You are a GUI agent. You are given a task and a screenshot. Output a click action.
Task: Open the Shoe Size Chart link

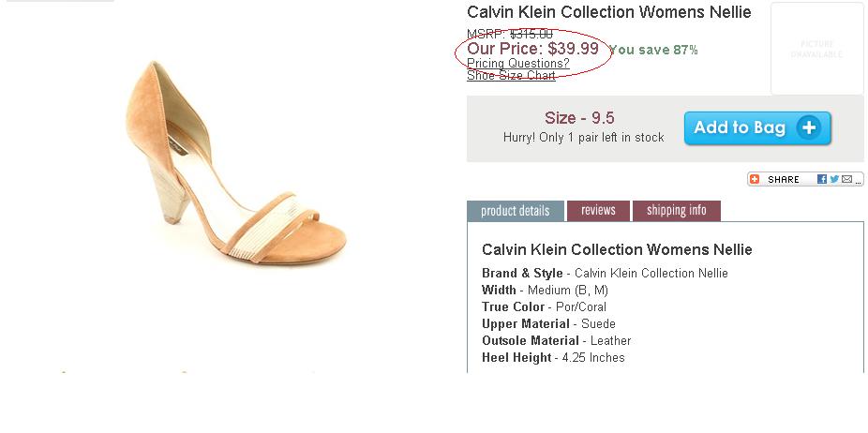tap(511, 75)
